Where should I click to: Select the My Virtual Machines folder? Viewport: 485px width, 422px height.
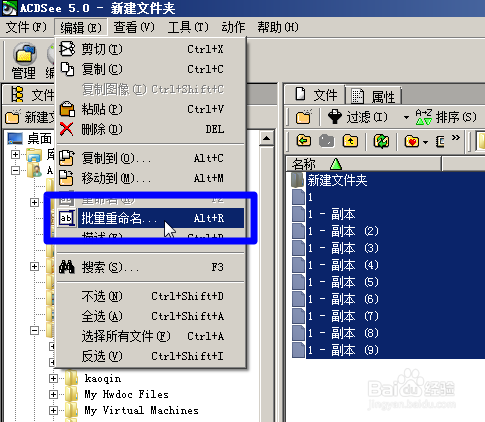pyautogui.click(x=141, y=410)
